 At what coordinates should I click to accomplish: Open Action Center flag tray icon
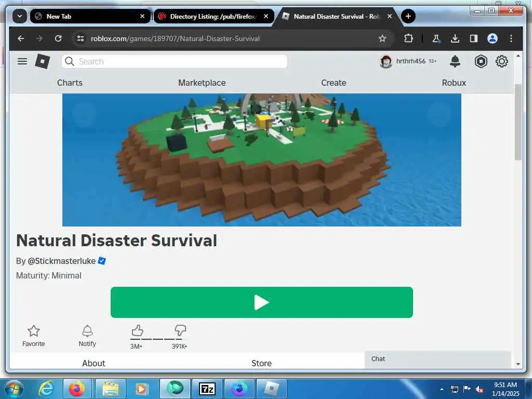click(467, 389)
